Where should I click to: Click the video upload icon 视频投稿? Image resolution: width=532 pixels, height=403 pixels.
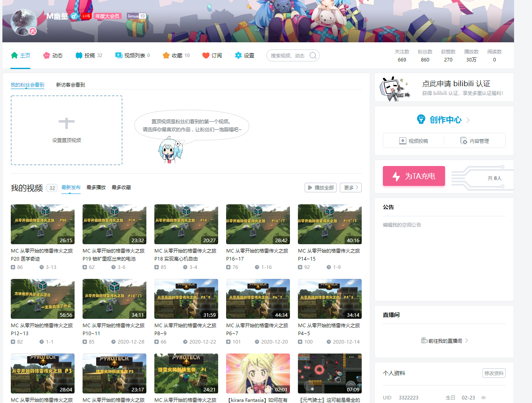tap(403, 141)
